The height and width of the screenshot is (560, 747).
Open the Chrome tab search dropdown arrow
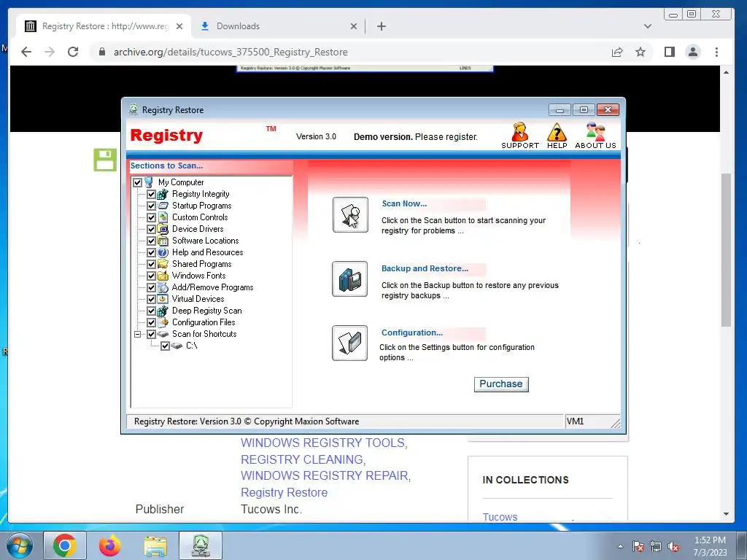pos(648,26)
